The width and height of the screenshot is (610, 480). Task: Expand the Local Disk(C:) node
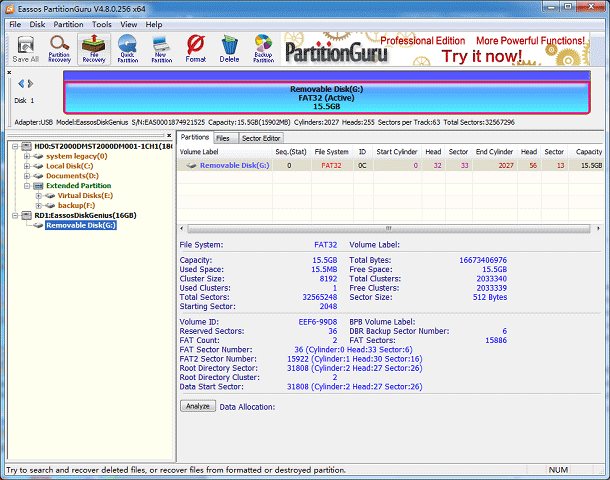pos(26,166)
